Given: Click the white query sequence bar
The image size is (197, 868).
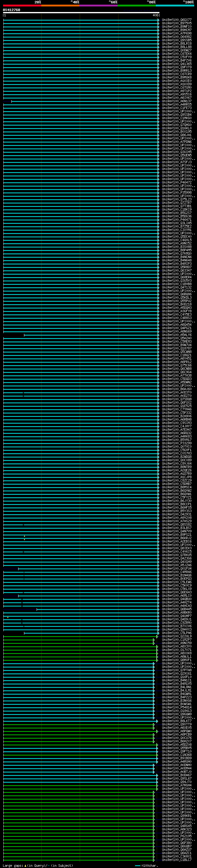Looking at the screenshot, I should (x=81, y=12).
